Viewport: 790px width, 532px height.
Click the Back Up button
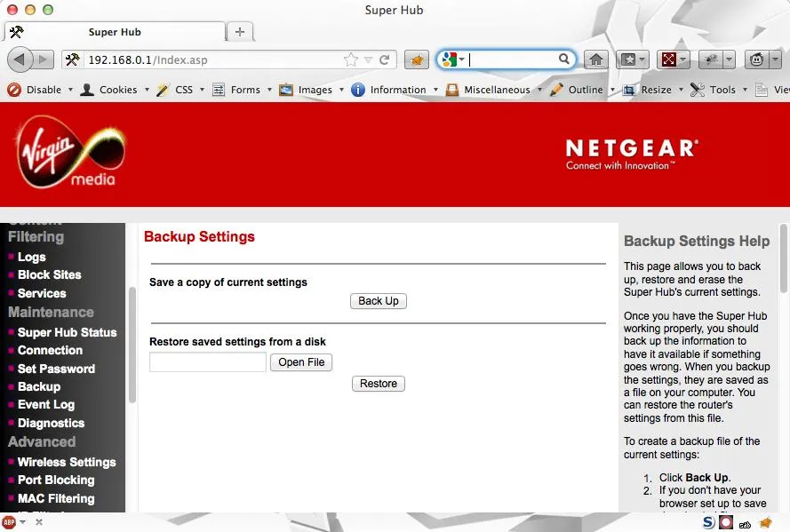tap(379, 301)
